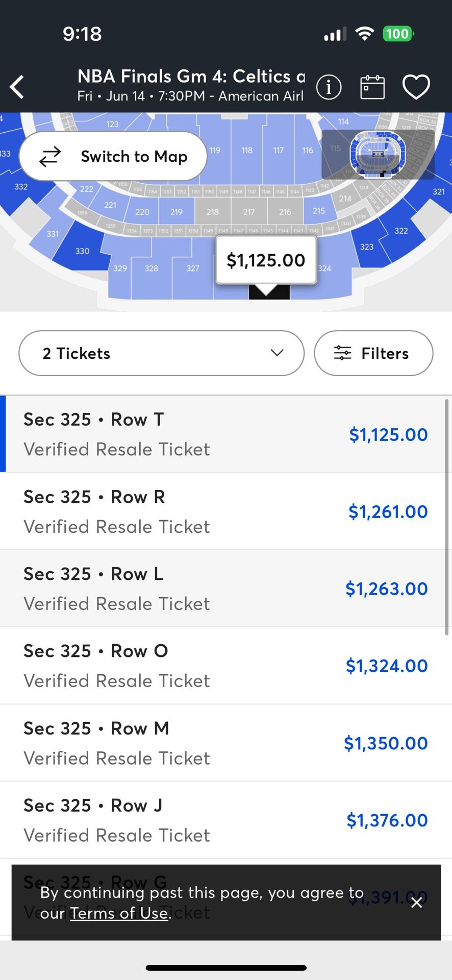The image size is (452, 980).
Task: Select section 325 Row T listing
Action: 226,433
